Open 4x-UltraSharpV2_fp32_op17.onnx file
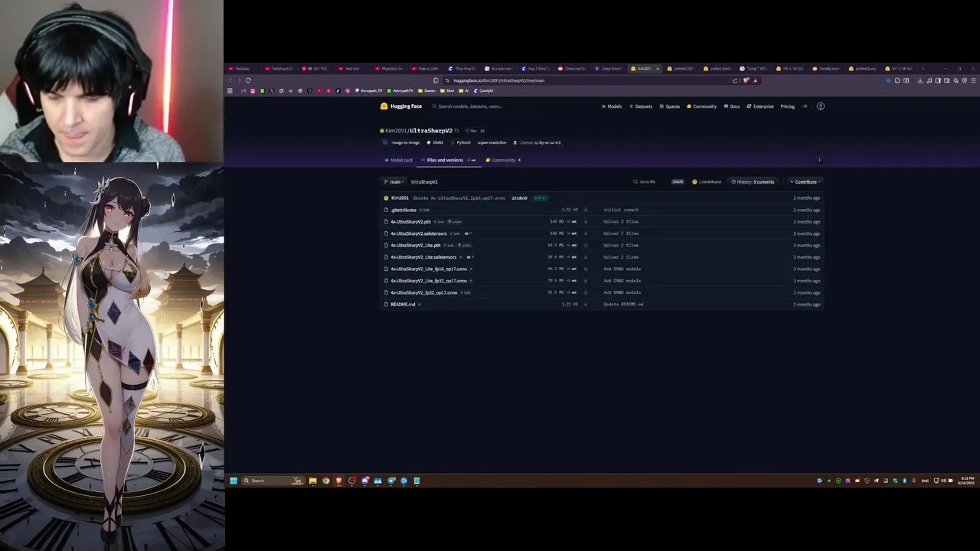The width and height of the screenshot is (980, 551). tap(423, 292)
